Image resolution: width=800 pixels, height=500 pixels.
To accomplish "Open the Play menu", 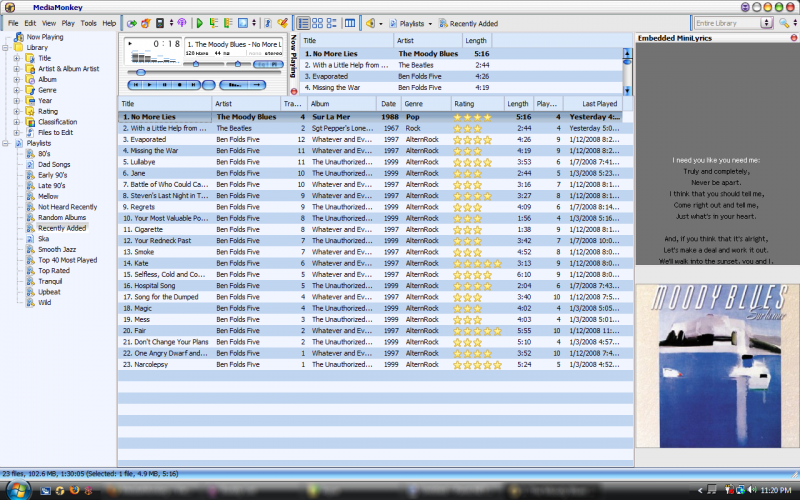I will [x=68, y=22].
